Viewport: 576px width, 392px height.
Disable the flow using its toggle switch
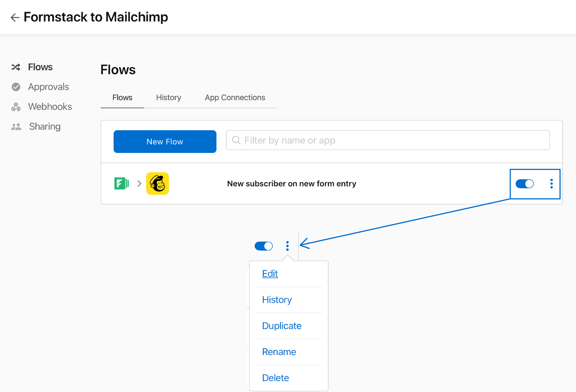click(x=525, y=184)
